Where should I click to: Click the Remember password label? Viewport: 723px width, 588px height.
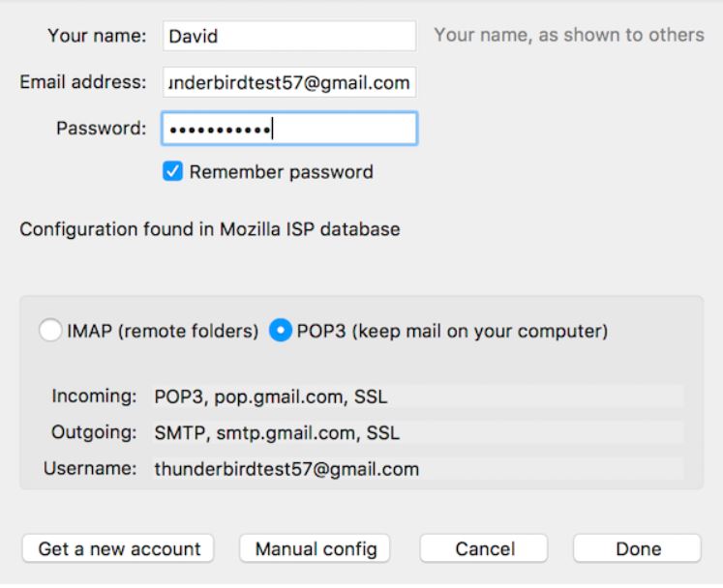point(282,172)
